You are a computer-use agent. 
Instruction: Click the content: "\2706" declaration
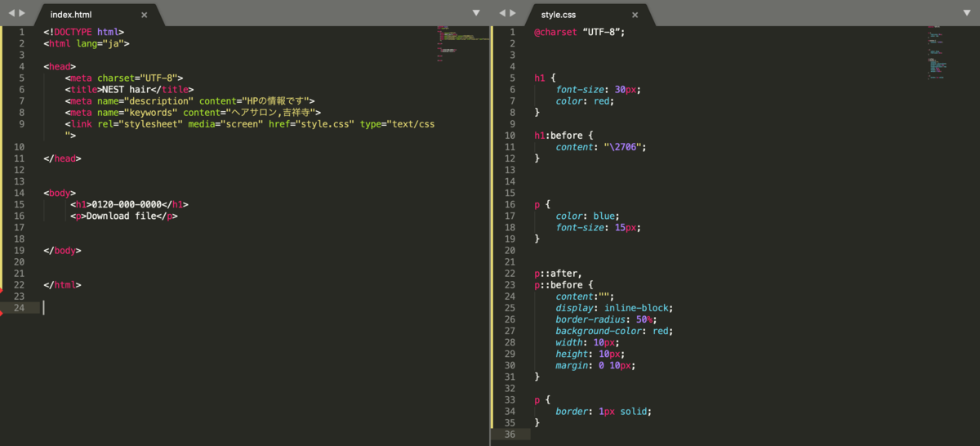(x=601, y=147)
